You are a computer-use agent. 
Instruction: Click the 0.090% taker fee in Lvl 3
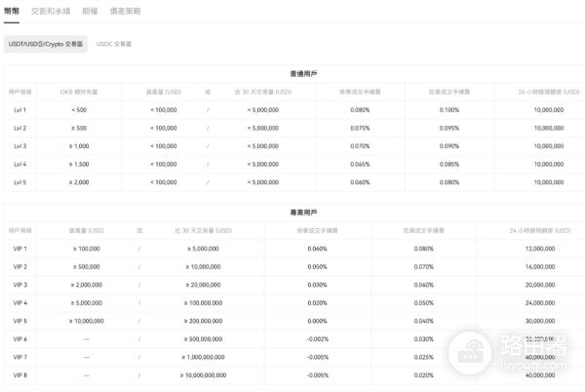(x=449, y=146)
